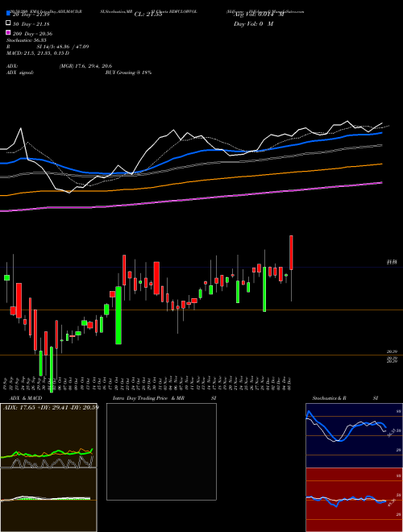This screenshot has height=532, width=403.
Task: Click the ADX line chart panel
Action: (48, 435)
